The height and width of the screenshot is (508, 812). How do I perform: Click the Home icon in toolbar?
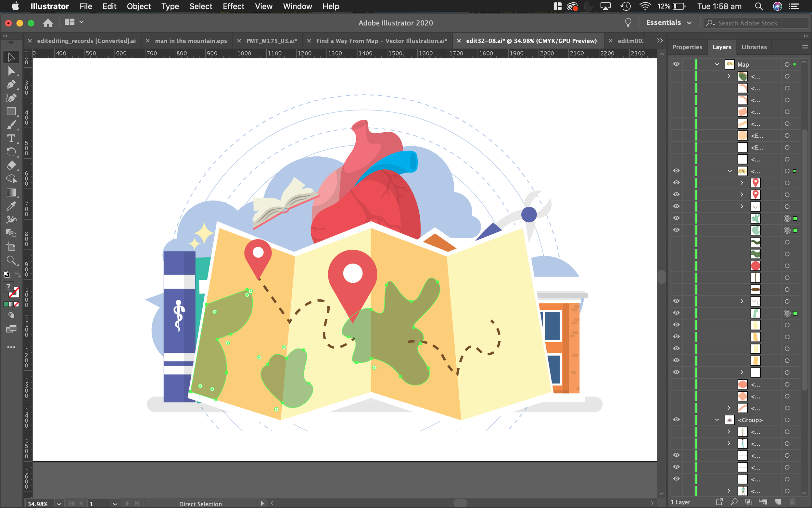pyautogui.click(x=48, y=23)
